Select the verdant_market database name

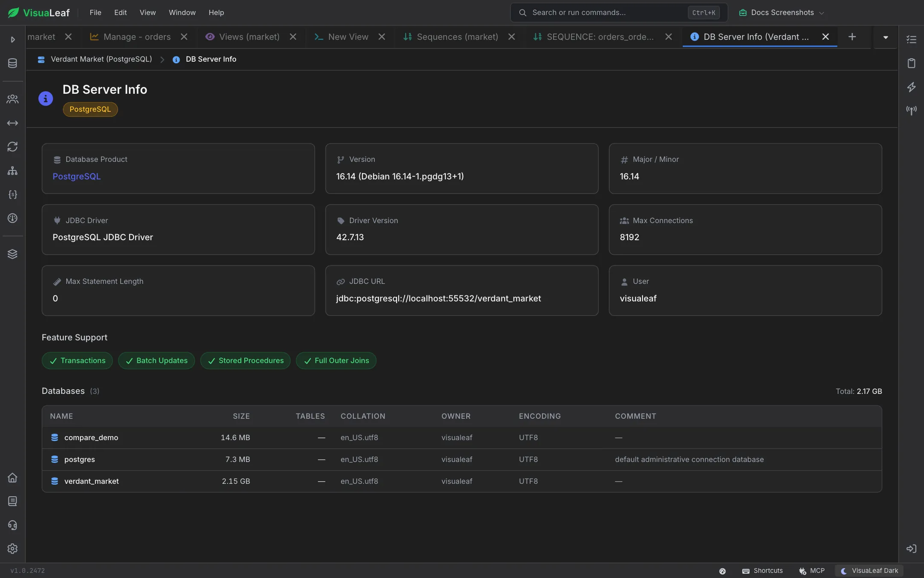[x=92, y=481]
